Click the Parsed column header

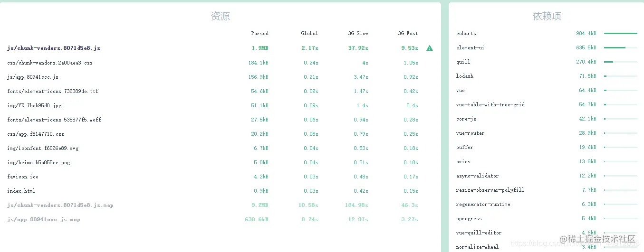click(260, 33)
